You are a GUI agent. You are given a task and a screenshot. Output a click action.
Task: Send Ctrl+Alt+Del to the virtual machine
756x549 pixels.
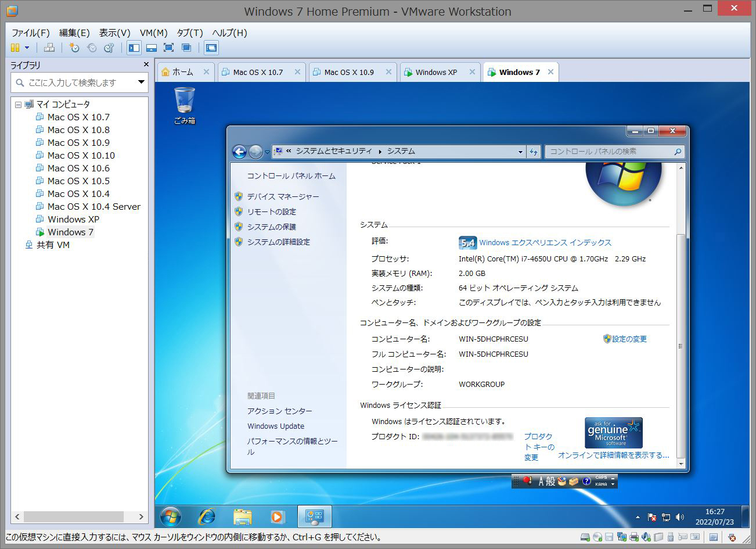click(49, 48)
